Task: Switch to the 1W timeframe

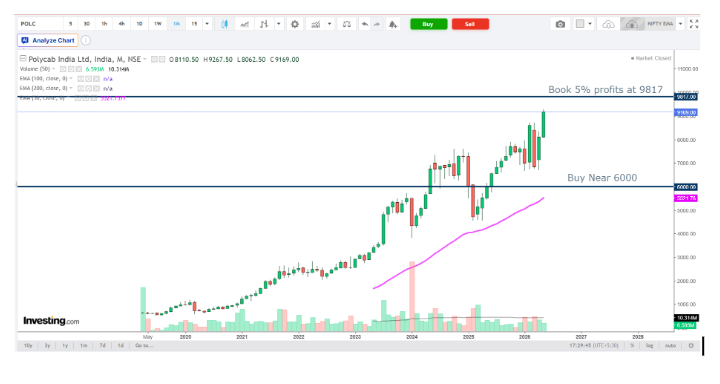Action: pos(158,24)
